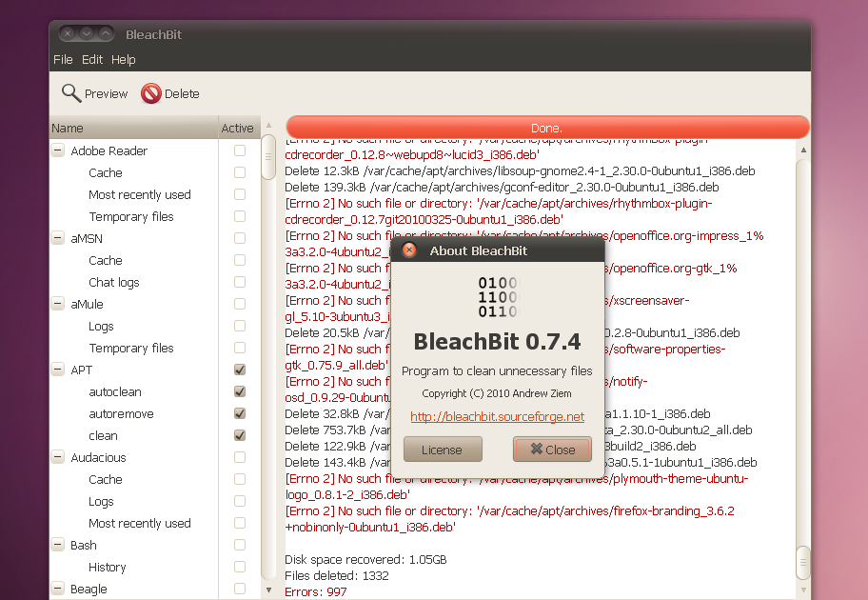Click the log pane scrollbar thumb

tap(802, 563)
